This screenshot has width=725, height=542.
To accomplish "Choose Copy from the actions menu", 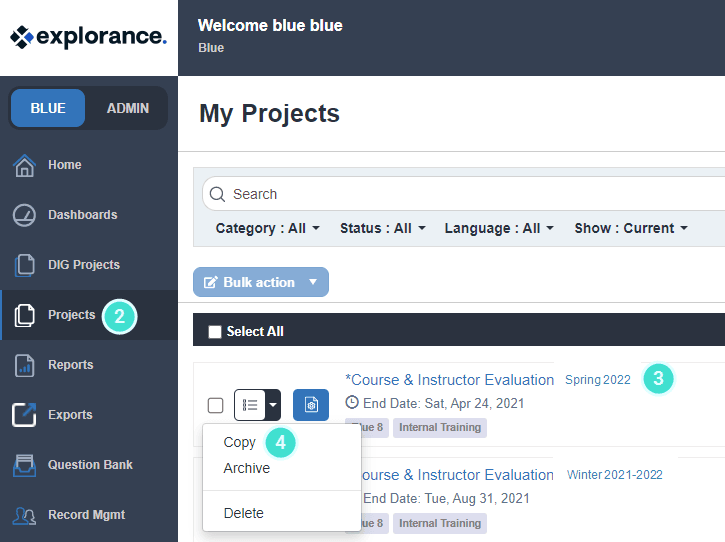I will [240, 442].
